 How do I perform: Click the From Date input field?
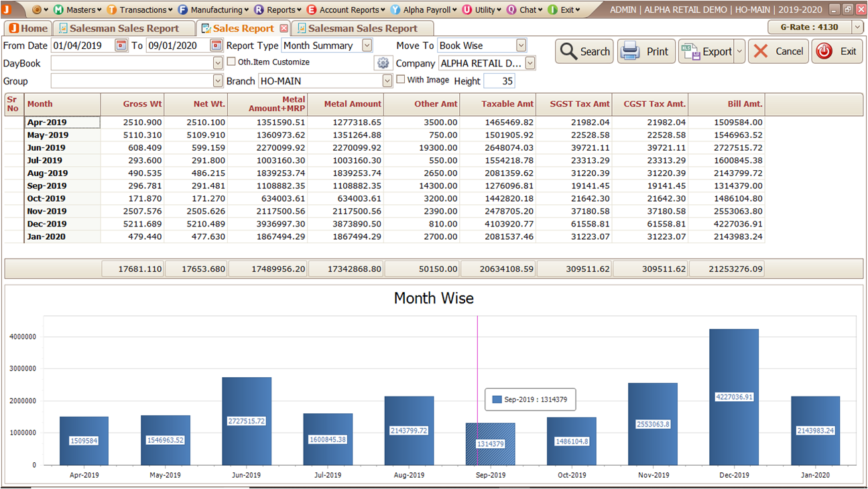(x=82, y=46)
